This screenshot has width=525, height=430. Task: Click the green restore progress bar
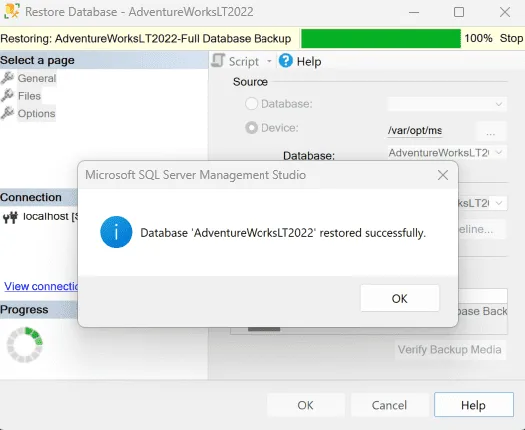(x=381, y=39)
